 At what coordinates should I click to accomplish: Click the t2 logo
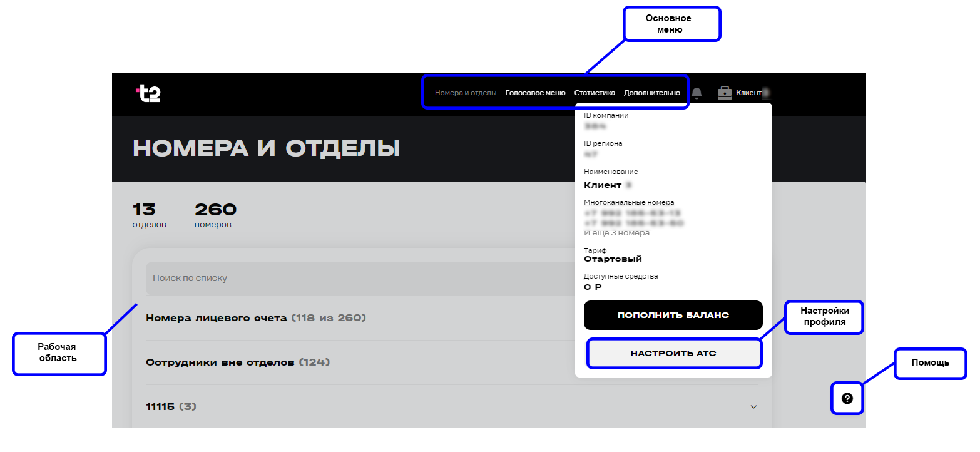pos(148,93)
